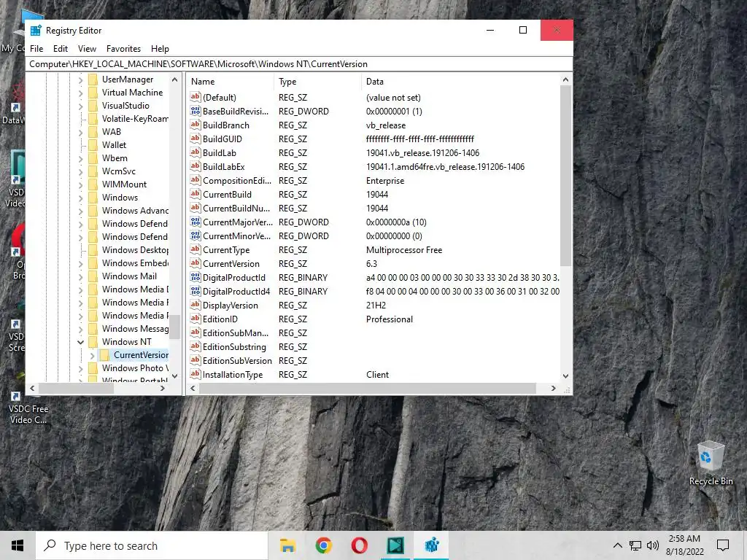
Task: Click the Multiprocessor Free data cell
Action: (x=404, y=250)
